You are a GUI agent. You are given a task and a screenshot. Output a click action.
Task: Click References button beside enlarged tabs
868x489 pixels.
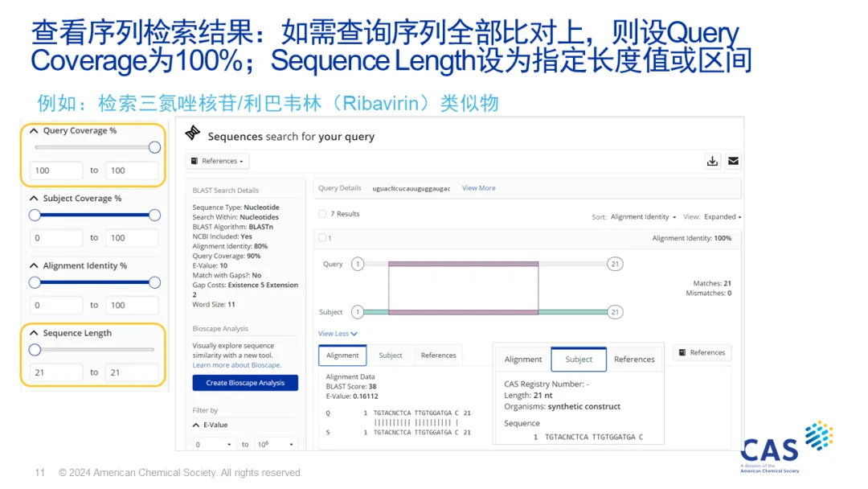(x=702, y=353)
